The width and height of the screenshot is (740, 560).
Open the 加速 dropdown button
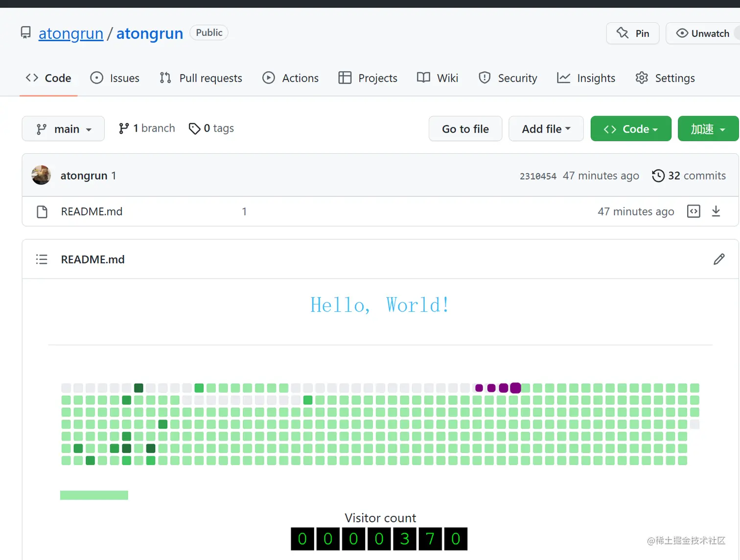click(x=708, y=129)
